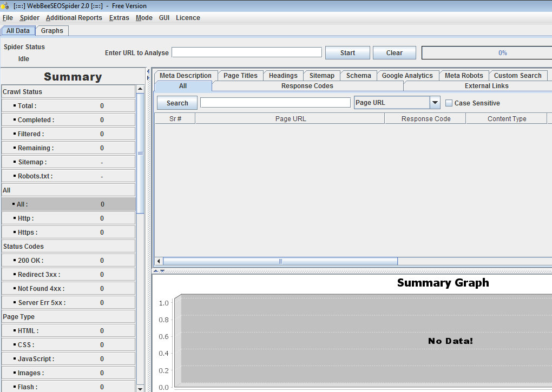Image resolution: width=552 pixels, height=392 pixels.
Task: Open the Spider menu
Action: (x=30, y=18)
